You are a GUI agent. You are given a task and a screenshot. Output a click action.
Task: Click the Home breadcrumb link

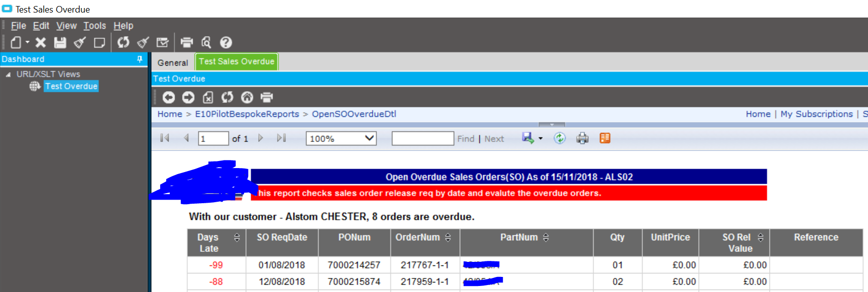click(x=170, y=114)
